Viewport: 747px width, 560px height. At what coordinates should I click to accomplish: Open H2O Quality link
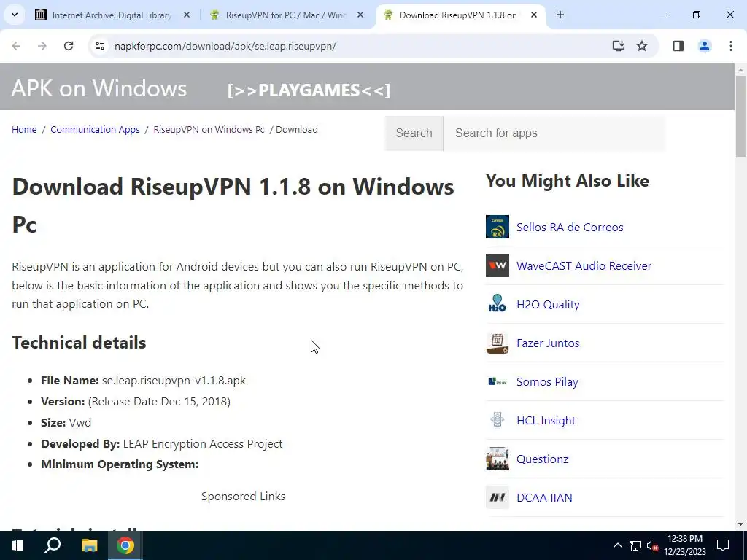pyautogui.click(x=548, y=304)
